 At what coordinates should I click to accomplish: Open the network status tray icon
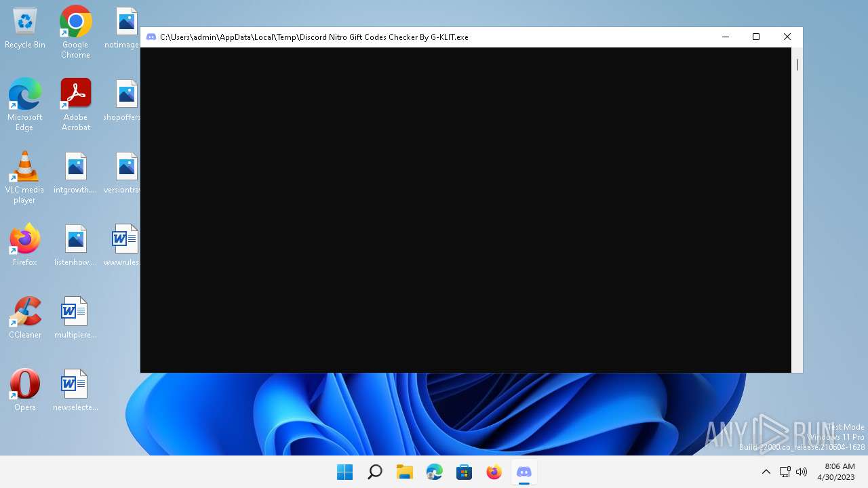coord(785,472)
